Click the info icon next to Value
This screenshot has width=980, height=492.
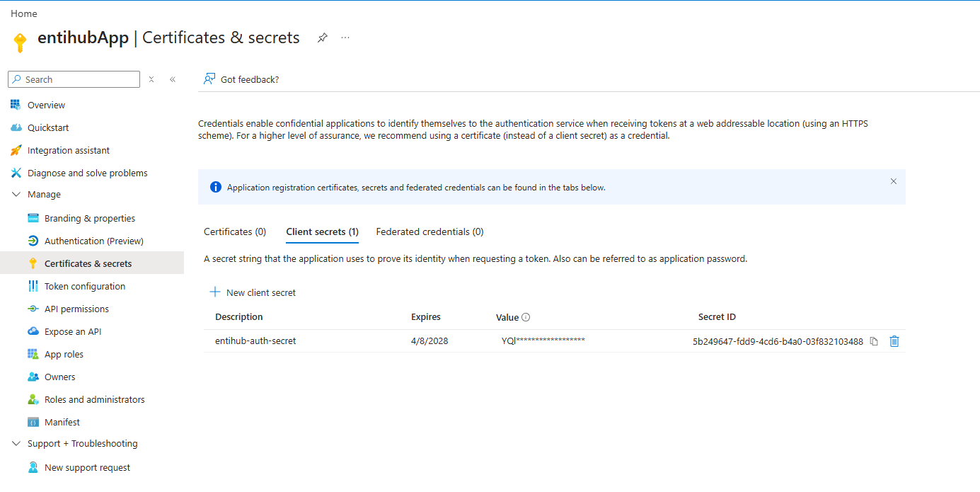526,317
